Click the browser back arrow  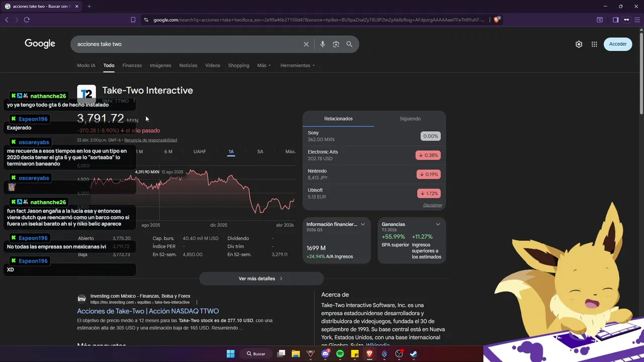[7, 20]
